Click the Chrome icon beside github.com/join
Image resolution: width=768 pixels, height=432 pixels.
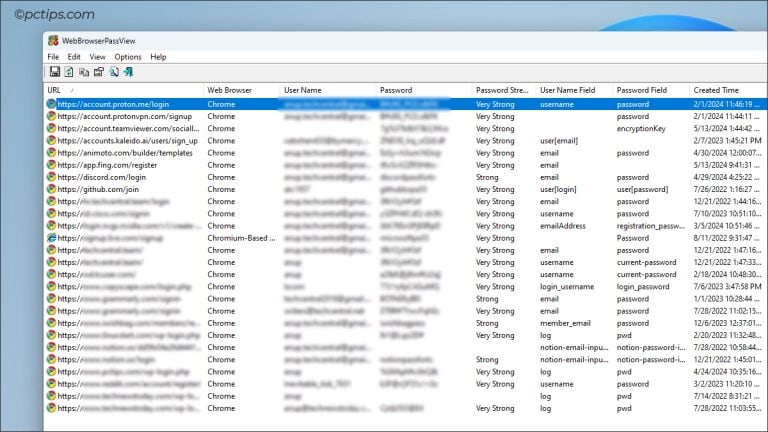(52, 189)
